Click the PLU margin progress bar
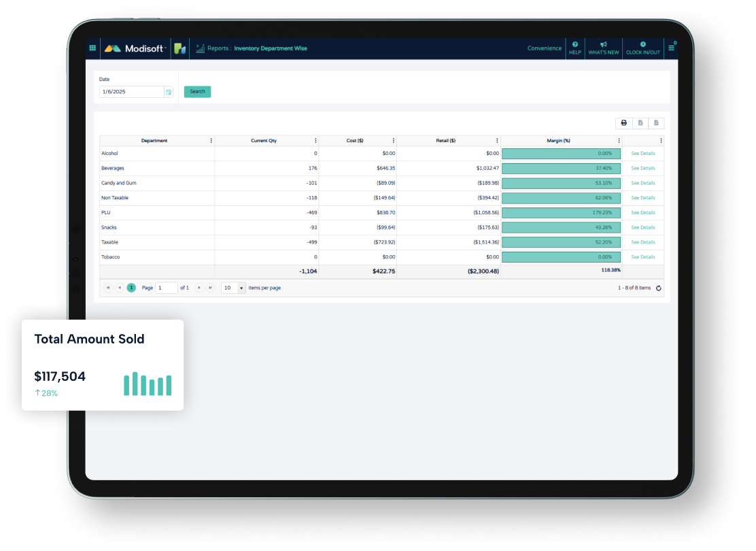 click(561, 212)
